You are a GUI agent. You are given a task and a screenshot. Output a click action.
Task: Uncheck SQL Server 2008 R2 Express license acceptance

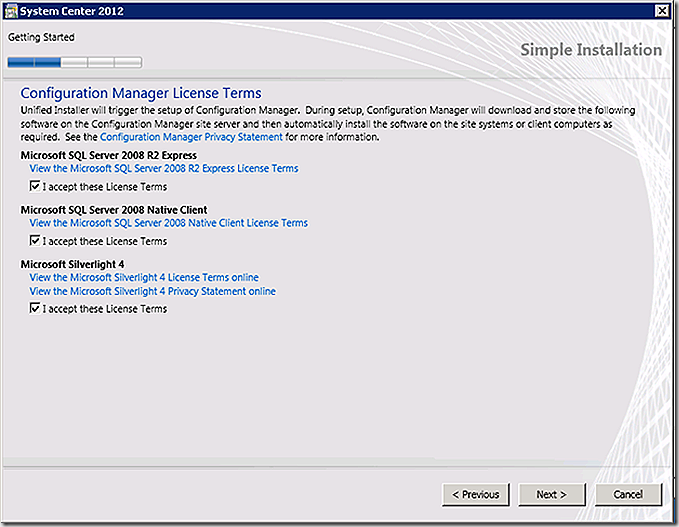tap(35, 187)
